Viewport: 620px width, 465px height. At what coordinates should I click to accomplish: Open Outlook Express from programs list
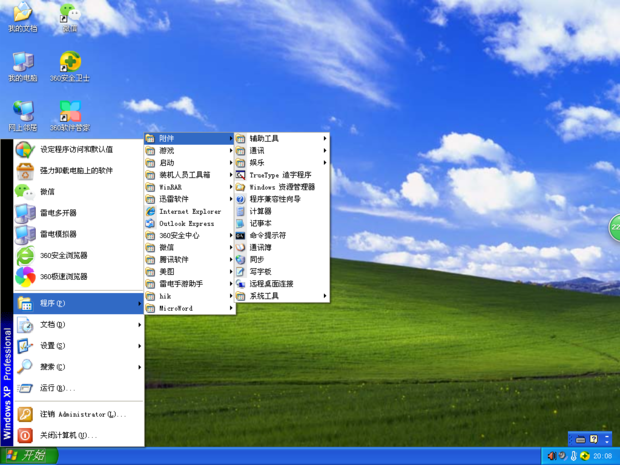[x=190, y=223]
